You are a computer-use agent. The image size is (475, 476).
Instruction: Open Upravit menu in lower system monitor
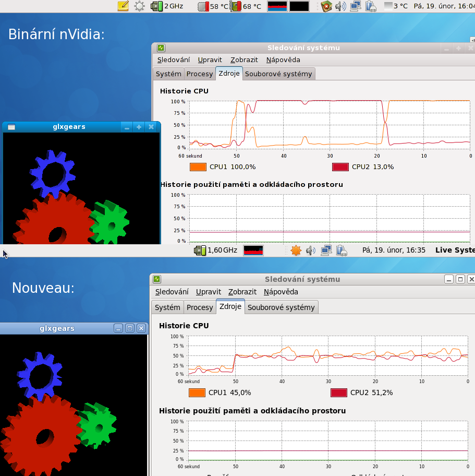(209, 292)
